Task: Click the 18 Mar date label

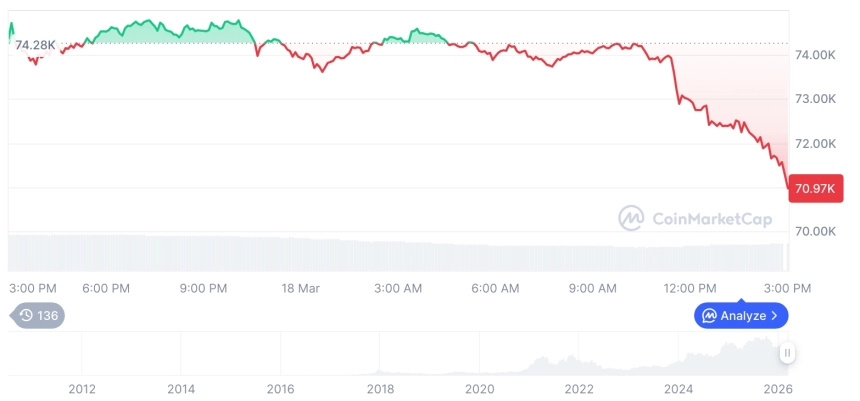Action: tap(301, 288)
